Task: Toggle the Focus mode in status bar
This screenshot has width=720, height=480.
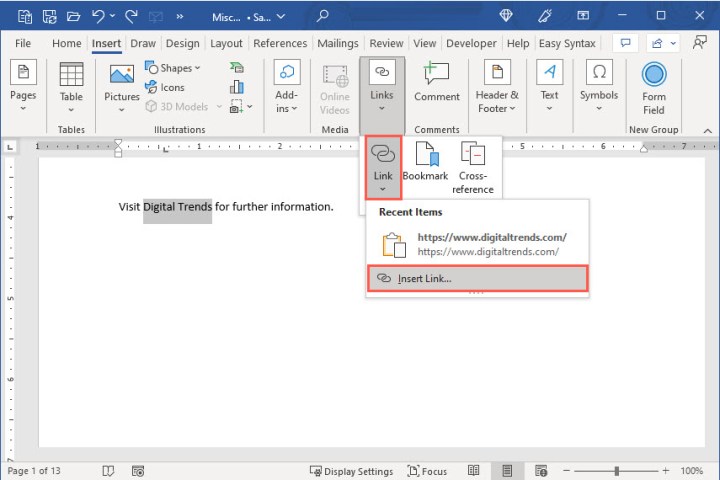Action: (x=427, y=471)
